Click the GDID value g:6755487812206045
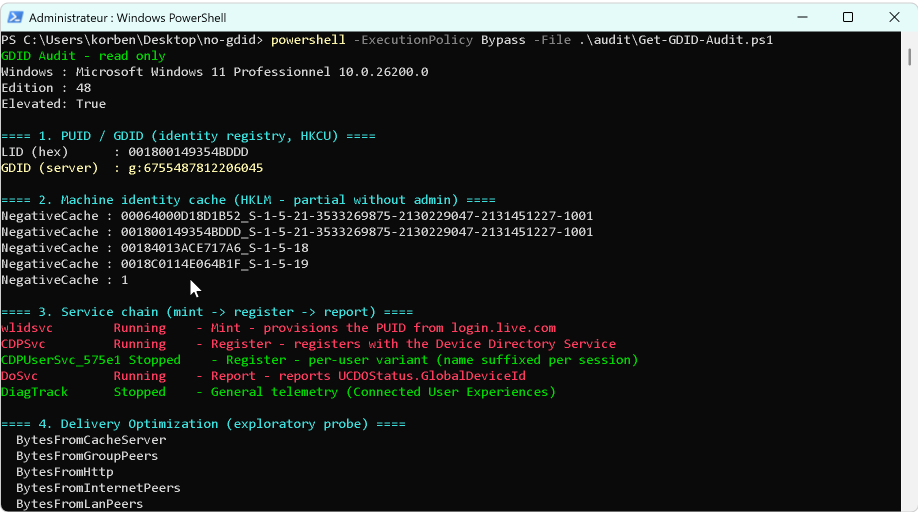 [x=196, y=168]
